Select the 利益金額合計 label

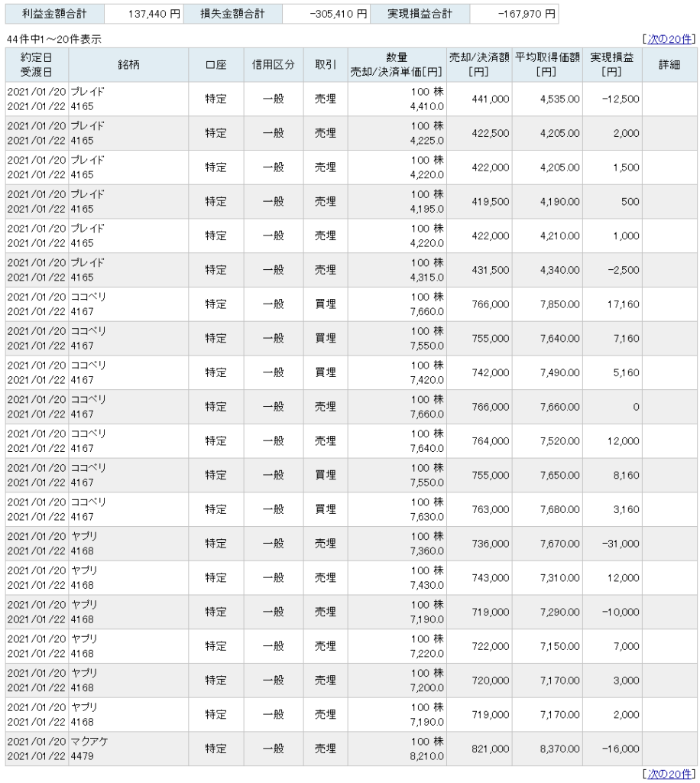[54, 14]
